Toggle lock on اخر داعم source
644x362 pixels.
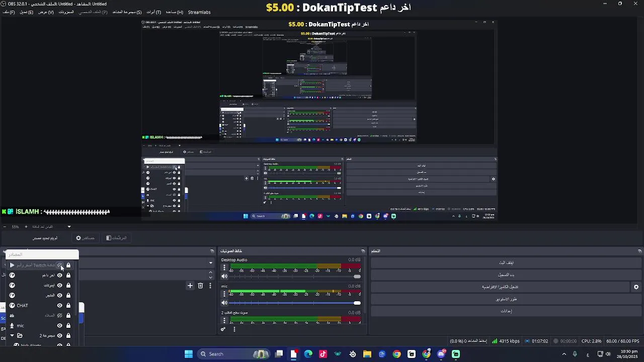pos(68,275)
